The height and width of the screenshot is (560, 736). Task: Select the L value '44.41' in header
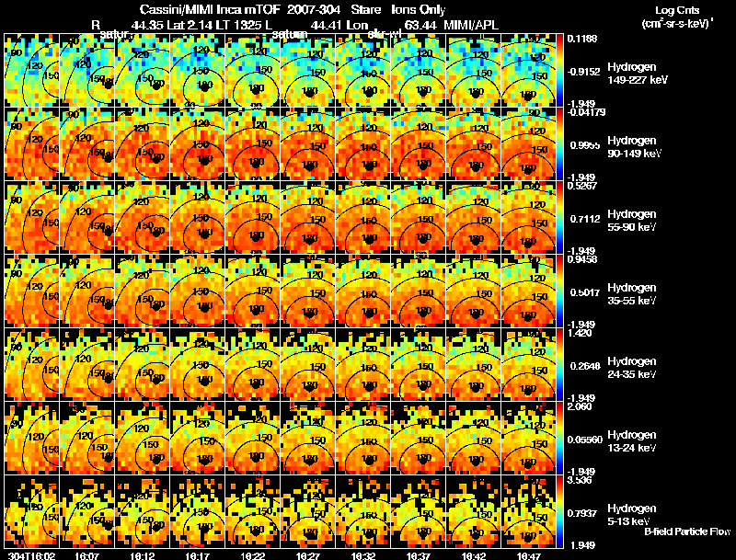coord(327,26)
